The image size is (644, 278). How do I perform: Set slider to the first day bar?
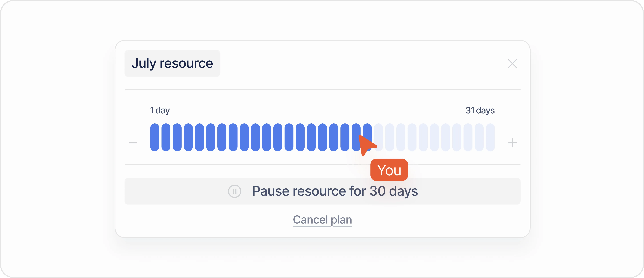(x=154, y=137)
